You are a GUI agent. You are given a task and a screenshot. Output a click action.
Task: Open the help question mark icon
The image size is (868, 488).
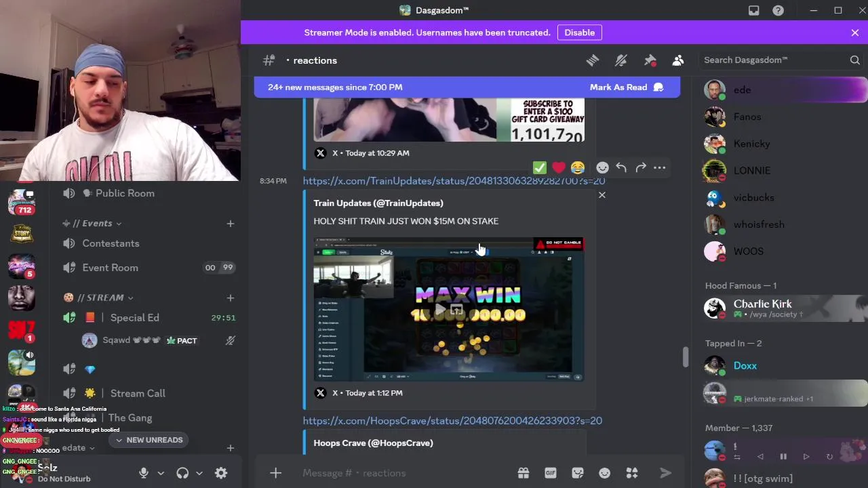[778, 10]
